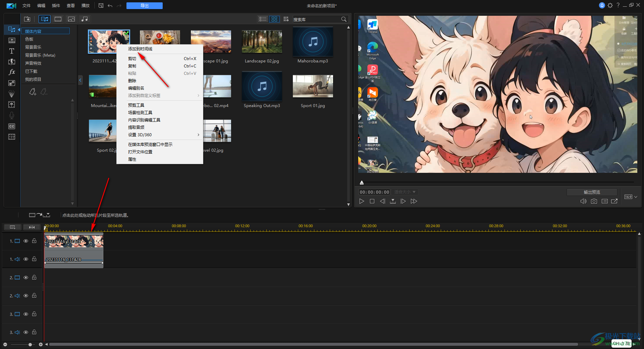Collapse the library side panel arrow
The image size is (644, 349).
[80, 80]
